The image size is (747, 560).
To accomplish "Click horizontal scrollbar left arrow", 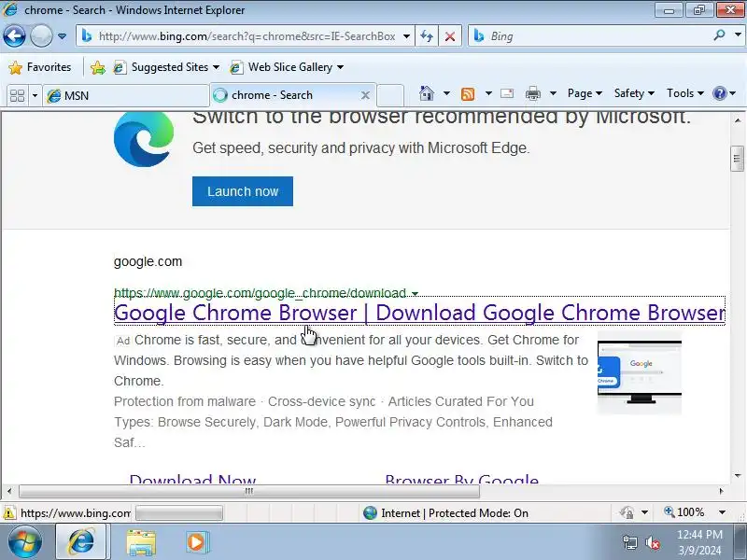I will pyautogui.click(x=9, y=491).
